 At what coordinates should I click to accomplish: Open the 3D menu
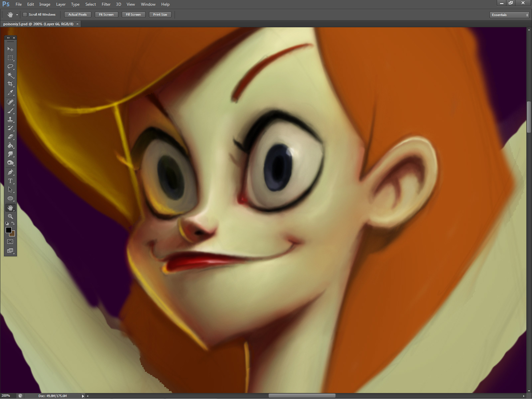[x=118, y=4]
